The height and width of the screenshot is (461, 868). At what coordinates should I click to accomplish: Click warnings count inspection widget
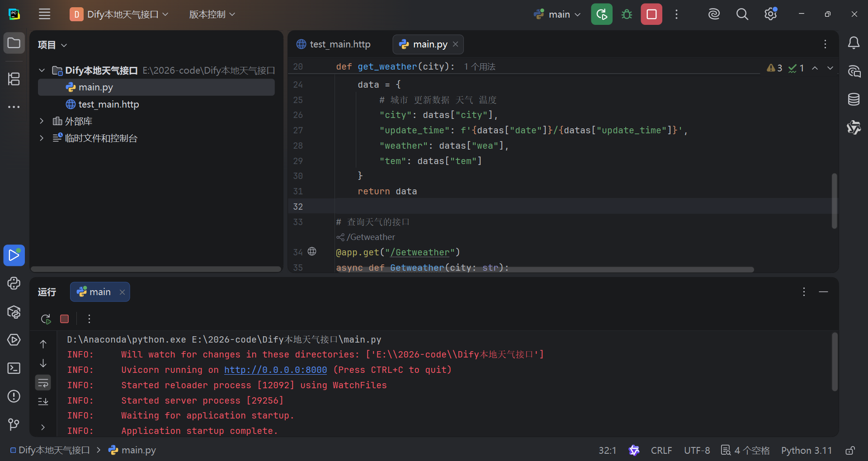click(774, 68)
